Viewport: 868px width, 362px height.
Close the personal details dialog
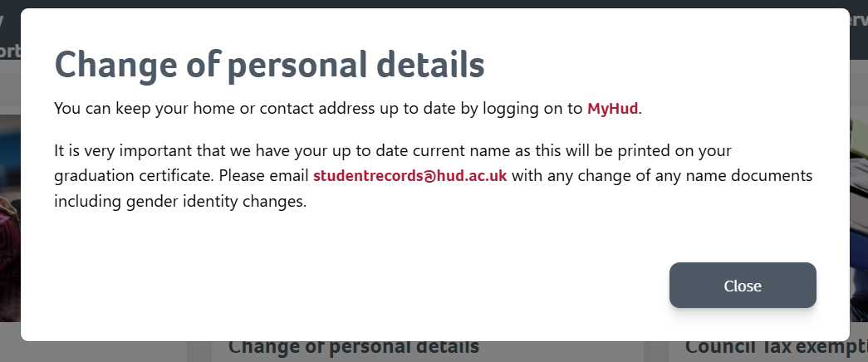[x=743, y=286]
